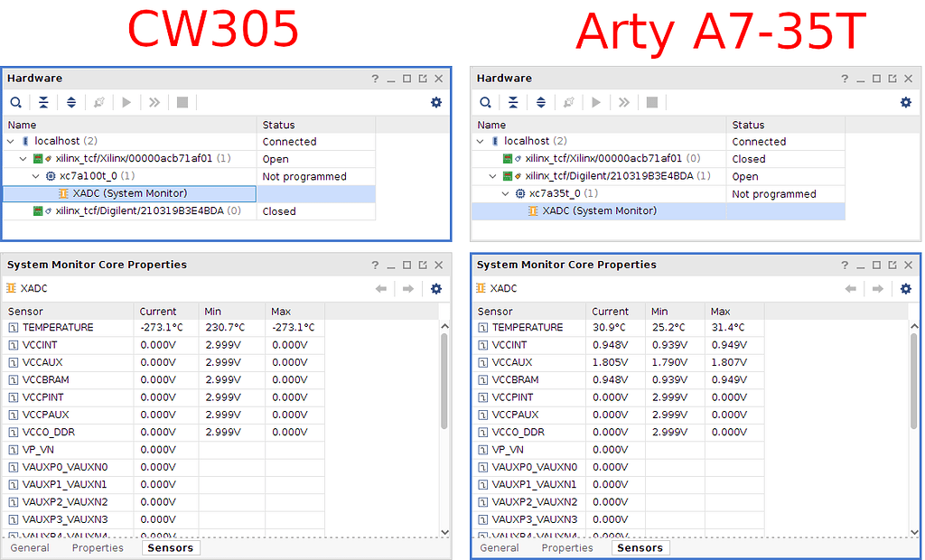
Task: Open Hardware panel settings gear on CW305 side
Action: coord(435,102)
